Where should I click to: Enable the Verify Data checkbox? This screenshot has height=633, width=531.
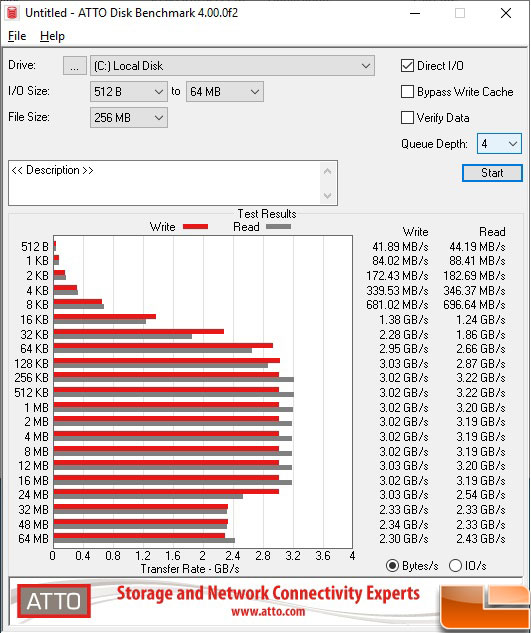407,118
